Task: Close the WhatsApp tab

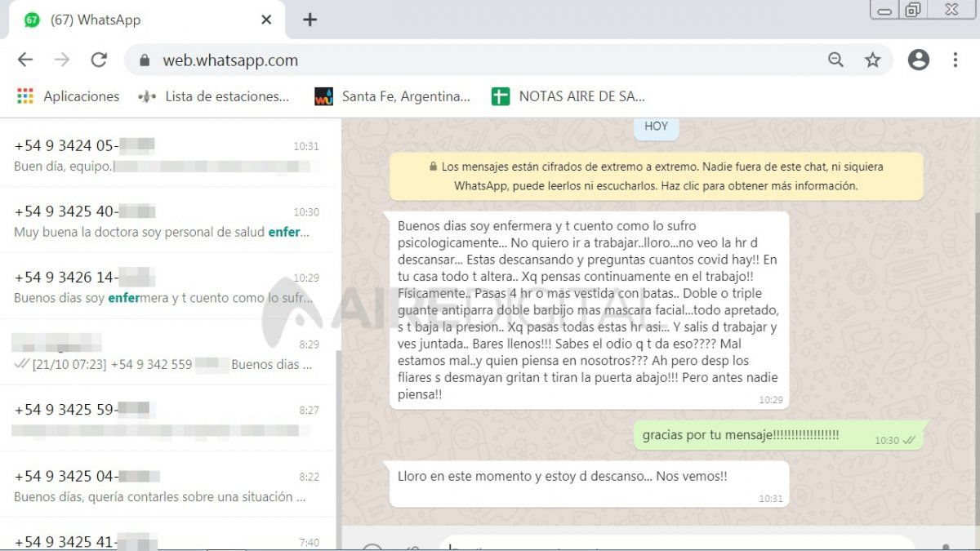Action: pyautogui.click(x=266, y=20)
